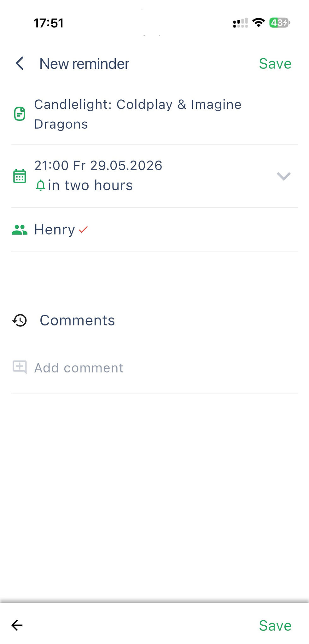The image size is (309, 644).
Task: Click the history clock icon by Comments
Action: pyautogui.click(x=20, y=320)
